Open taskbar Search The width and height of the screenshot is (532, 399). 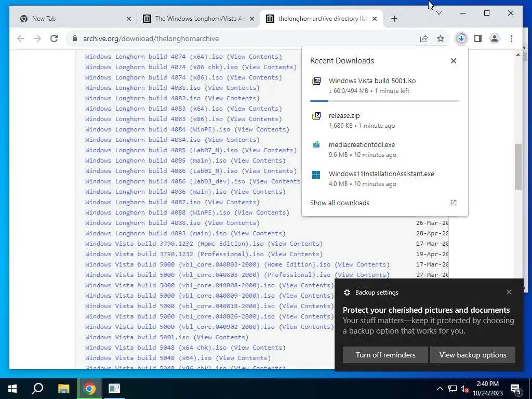tap(37, 389)
